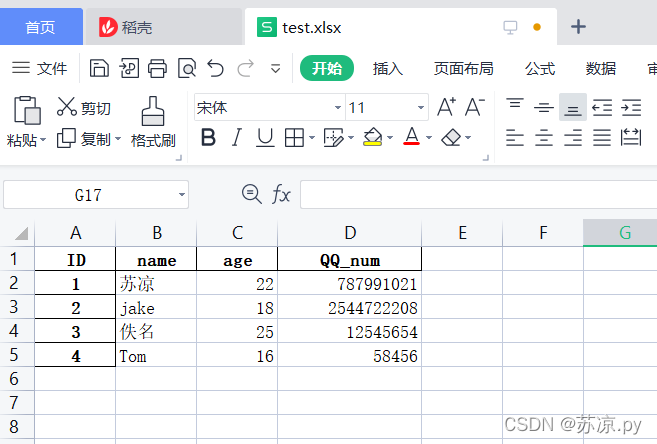Align cell content to vertical middle

[544, 107]
